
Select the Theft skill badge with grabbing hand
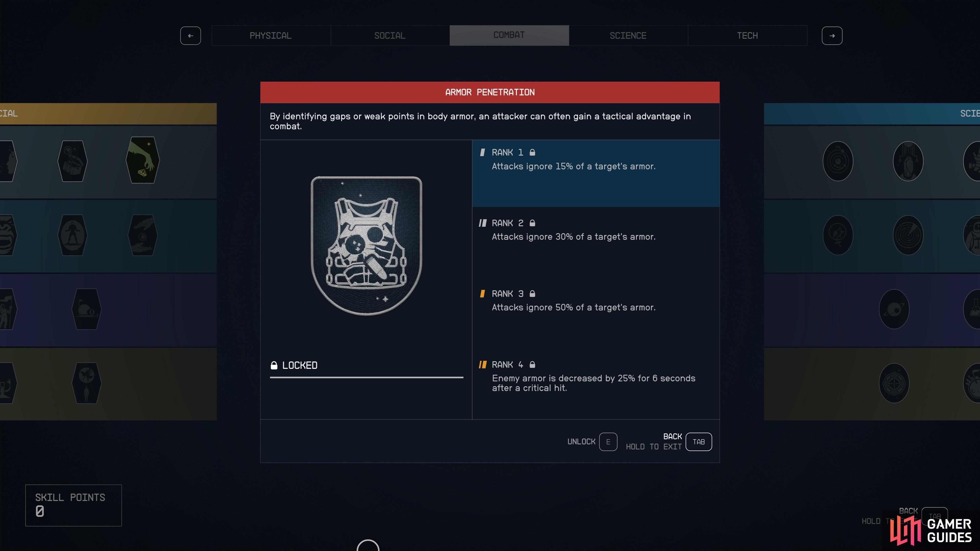(143, 160)
